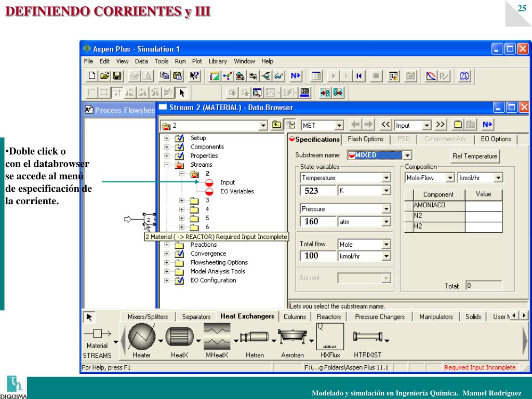The height and width of the screenshot is (399, 532).
Task: Copy using the main toolbar copy icon
Action: [x=165, y=76]
